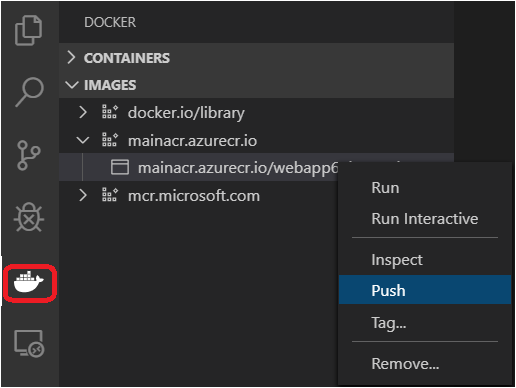The image size is (516, 388).
Task: Expand the docker.io/library node
Action: 83,112
